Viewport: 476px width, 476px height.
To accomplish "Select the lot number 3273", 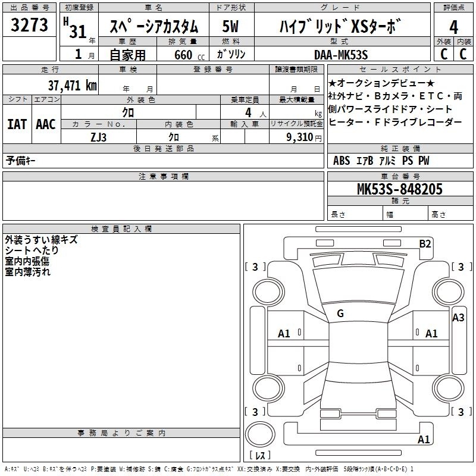I will point(30,26).
